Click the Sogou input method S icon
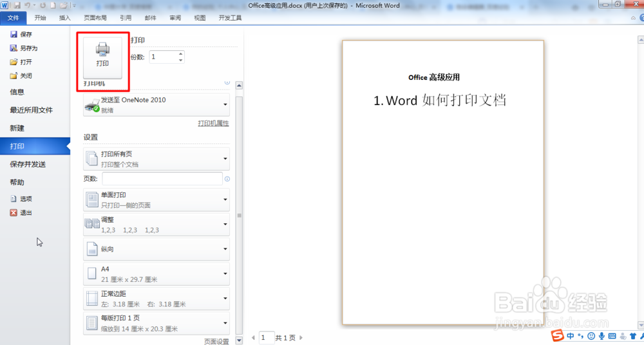 point(557,335)
